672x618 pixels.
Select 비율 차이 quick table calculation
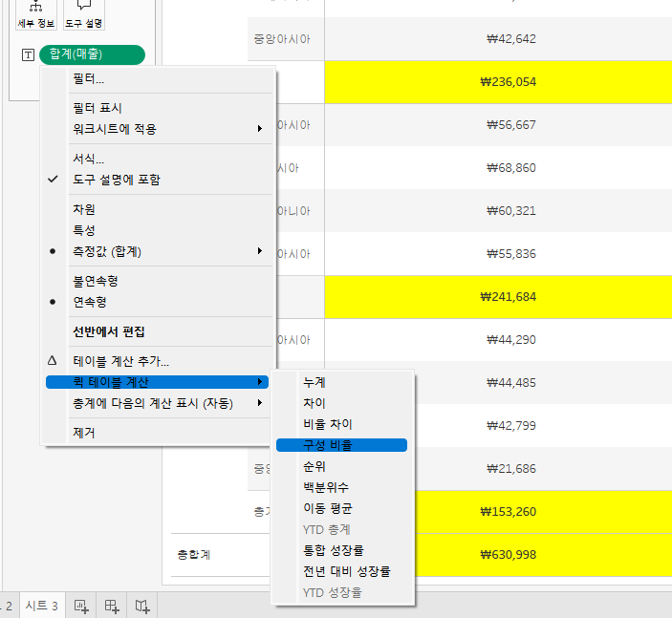pyautogui.click(x=341, y=424)
